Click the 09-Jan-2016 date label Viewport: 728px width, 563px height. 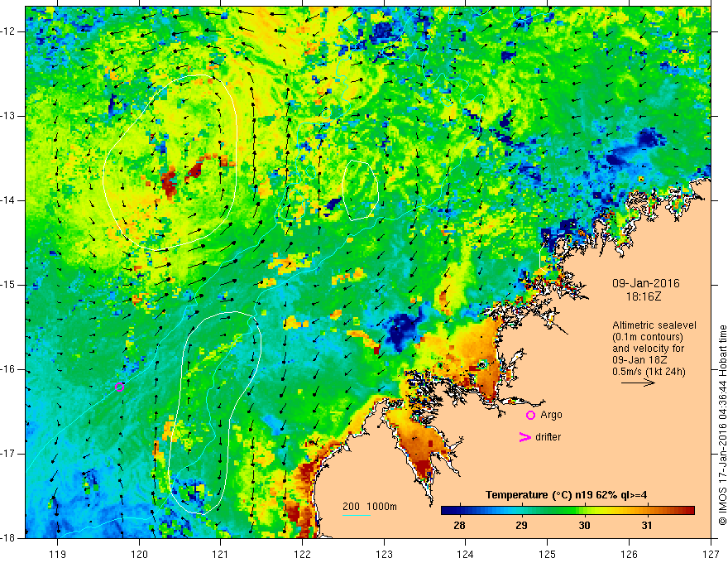coord(646,283)
